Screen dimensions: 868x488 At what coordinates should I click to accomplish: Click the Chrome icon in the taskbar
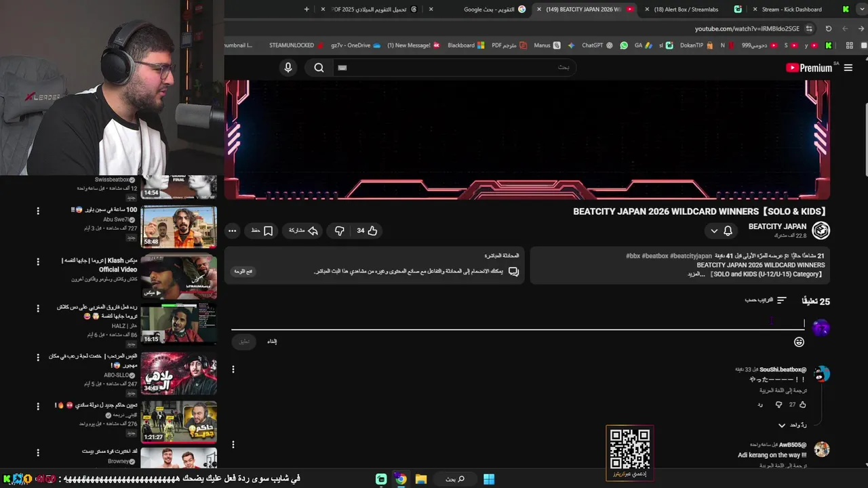[x=401, y=479]
